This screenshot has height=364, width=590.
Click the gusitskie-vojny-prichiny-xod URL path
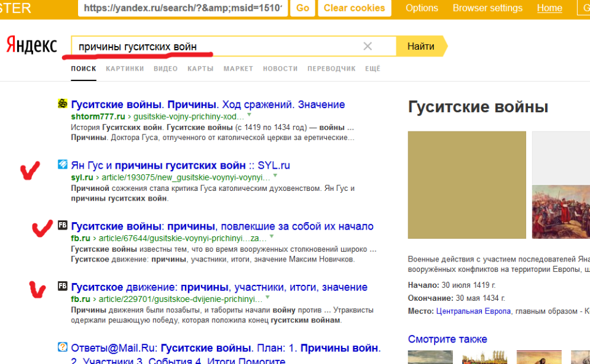tap(189, 117)
